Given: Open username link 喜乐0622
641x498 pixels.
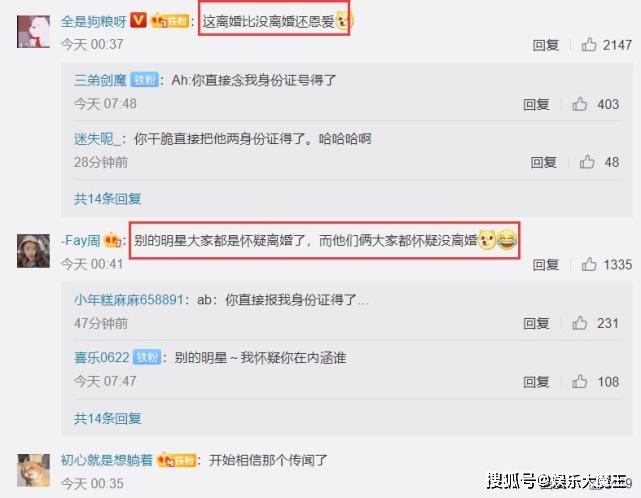Looking at the screenshot, I should [x=102, y=358].
